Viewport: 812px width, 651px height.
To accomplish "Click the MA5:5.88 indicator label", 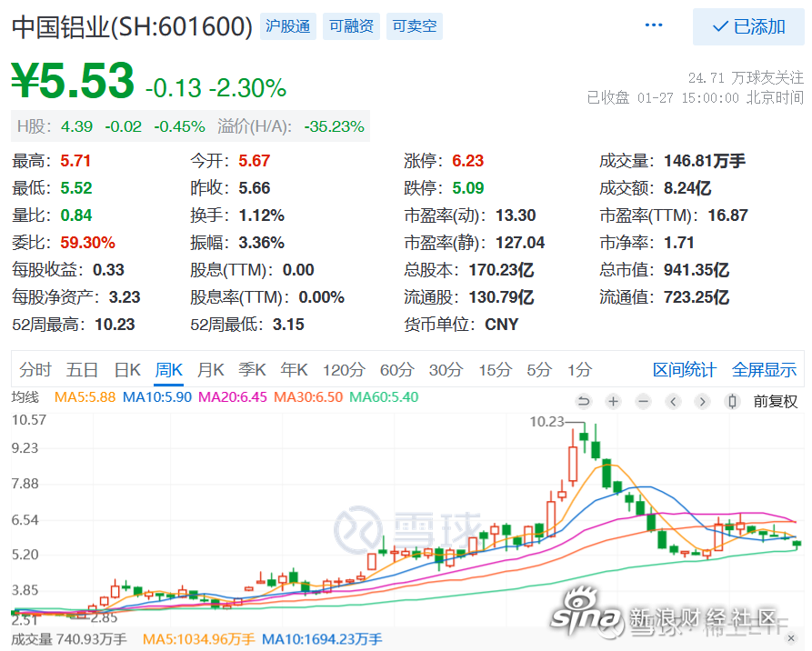I will pyautogui.click(x=85, y=397).
